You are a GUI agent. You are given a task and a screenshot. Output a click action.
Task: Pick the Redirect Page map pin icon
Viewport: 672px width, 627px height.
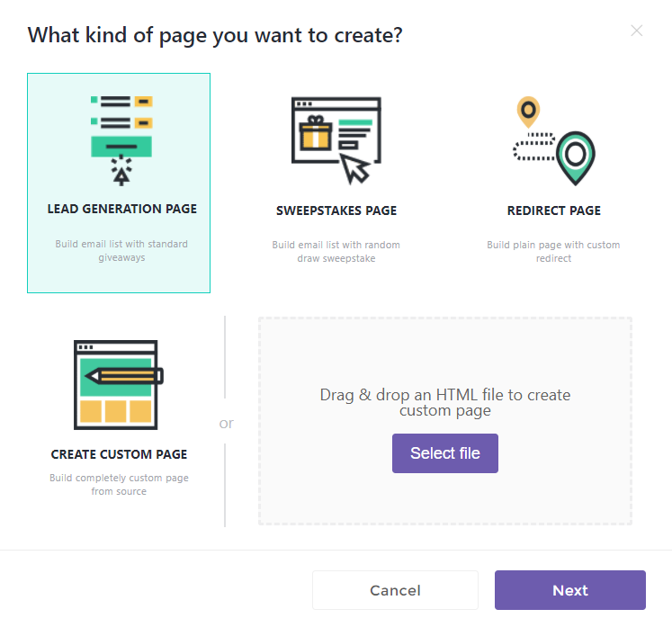click(554, 140)
